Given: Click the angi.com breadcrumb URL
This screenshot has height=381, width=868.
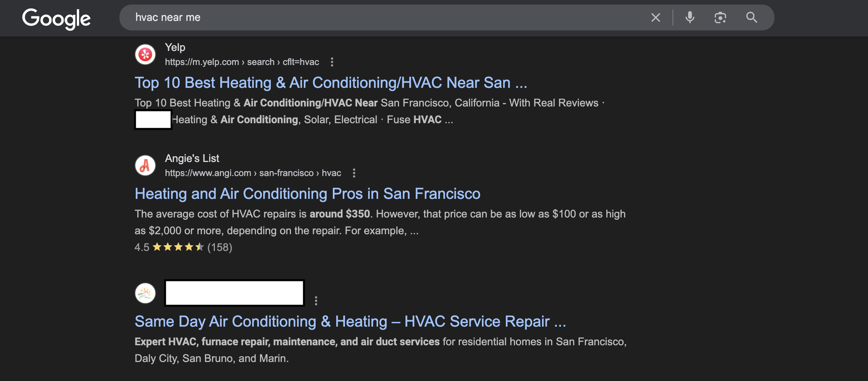Looking at the screenshot, I should pos(253,173).
